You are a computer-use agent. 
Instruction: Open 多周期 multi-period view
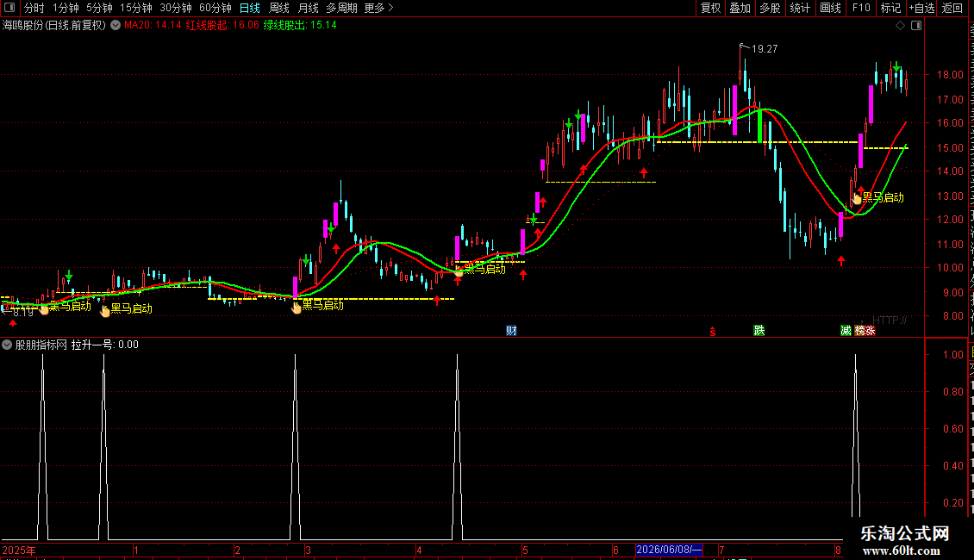[341, 8]
